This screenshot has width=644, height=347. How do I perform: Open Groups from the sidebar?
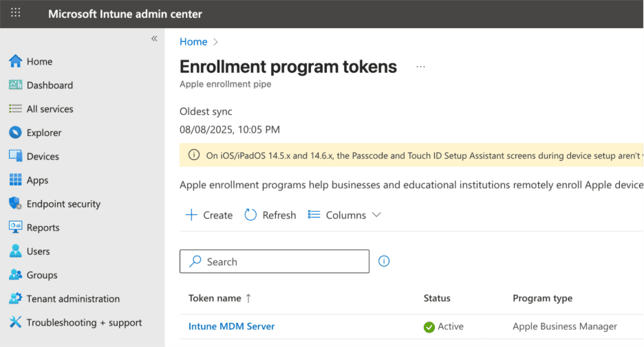[41, 275]
